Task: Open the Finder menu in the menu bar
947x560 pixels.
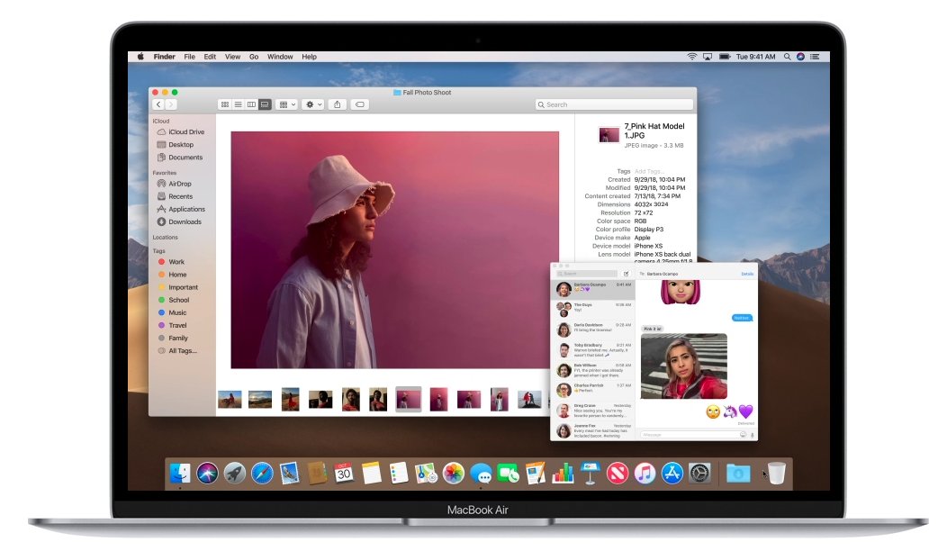Action: click(164, 56)
